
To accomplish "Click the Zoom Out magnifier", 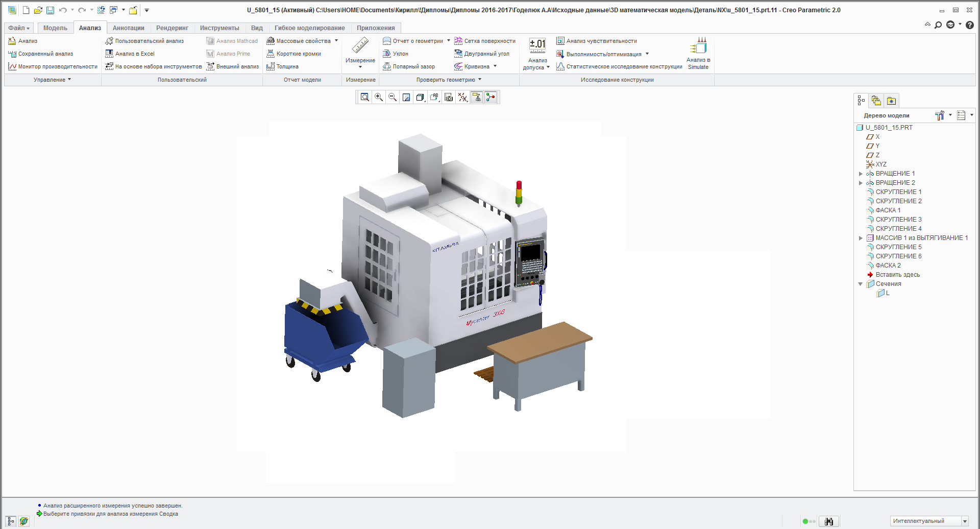I will tap(393, 97).
